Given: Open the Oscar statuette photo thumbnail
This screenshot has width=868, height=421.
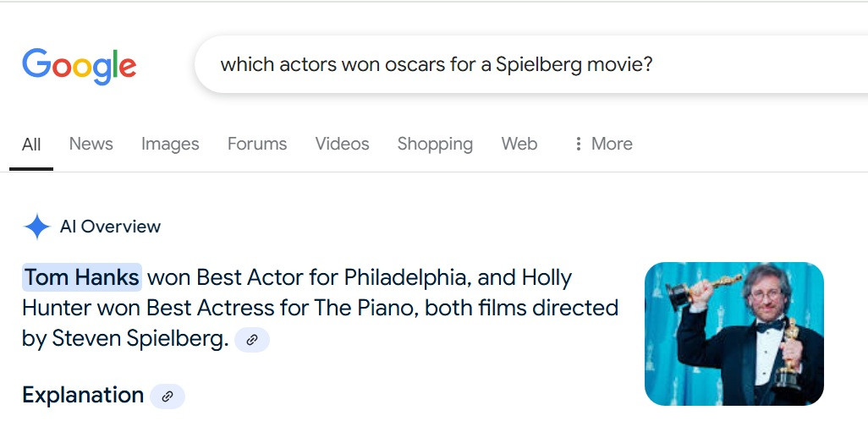Looking at the screenshot, I should (x=734, y=334).
